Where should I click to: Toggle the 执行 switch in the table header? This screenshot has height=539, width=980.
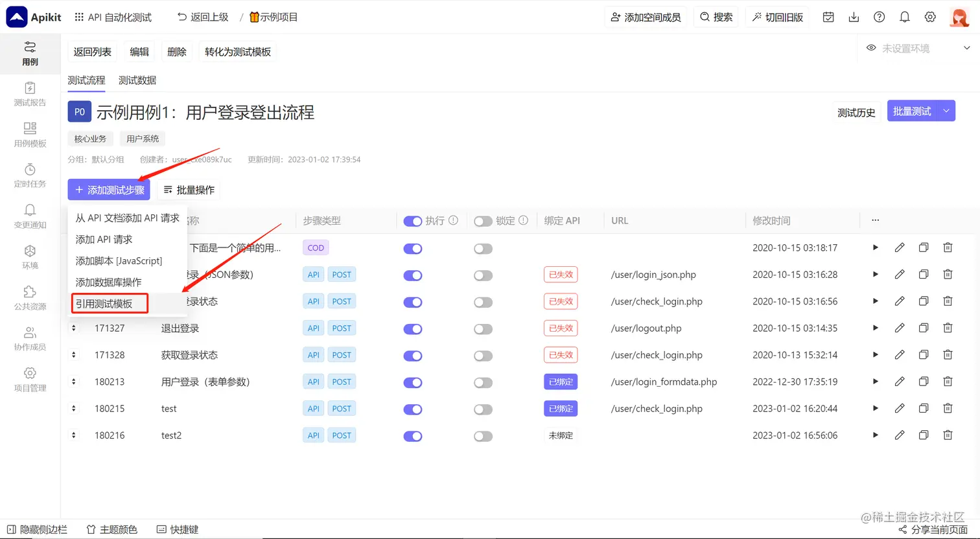[413, 221]
